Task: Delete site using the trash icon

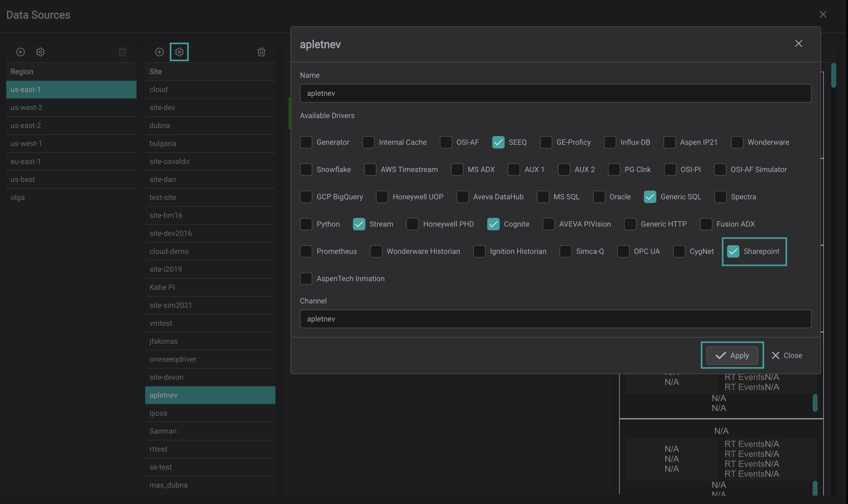Action: [261, 52]
